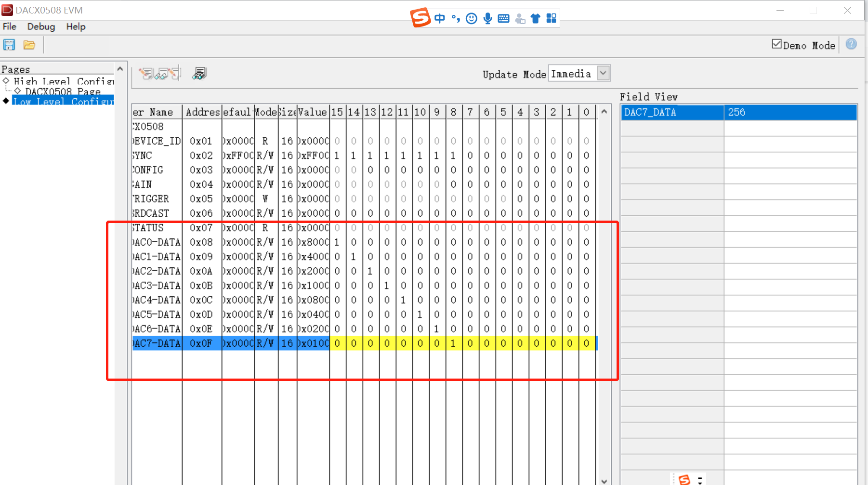This screenshot has width=868, height=485.
Task: Toggle bit 10 of DAC5-DATA register
Action: (x=420, y=315)
